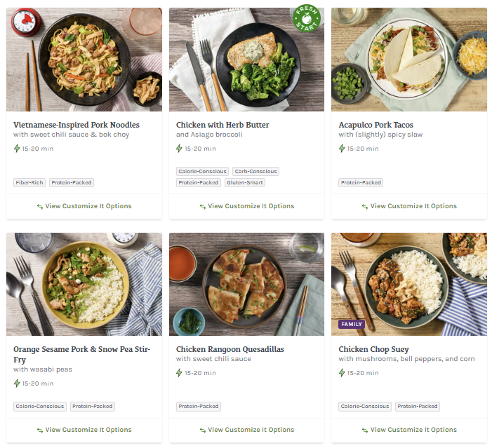Image resolution: width=492 pixels, height=448 pixels.
Task: Click Calorie-Conscious tag on Chicken Chop Suey
Action: (x=365, y=406)
